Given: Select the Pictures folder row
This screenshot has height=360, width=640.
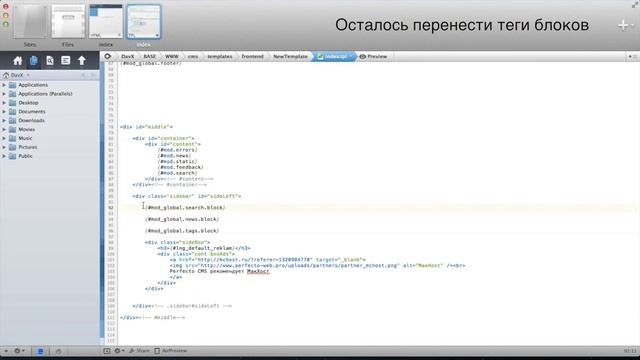Looking at the screenshot, I should [50, 147].
